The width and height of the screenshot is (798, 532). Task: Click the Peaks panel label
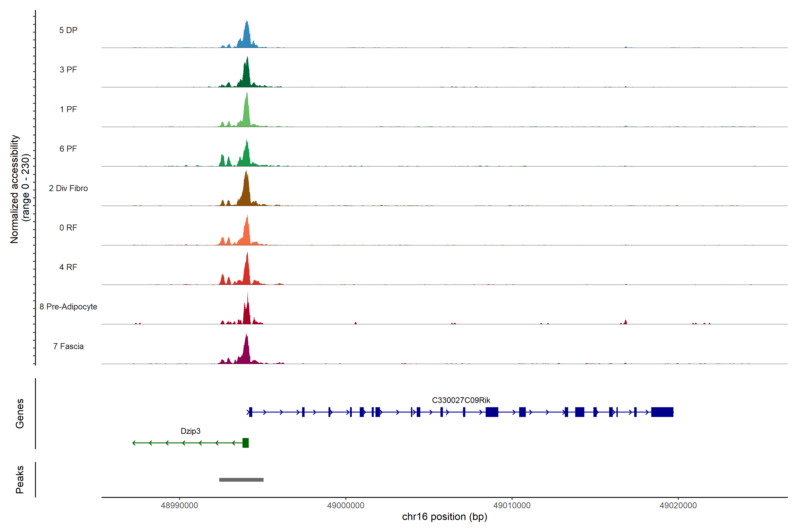point(20,479)
